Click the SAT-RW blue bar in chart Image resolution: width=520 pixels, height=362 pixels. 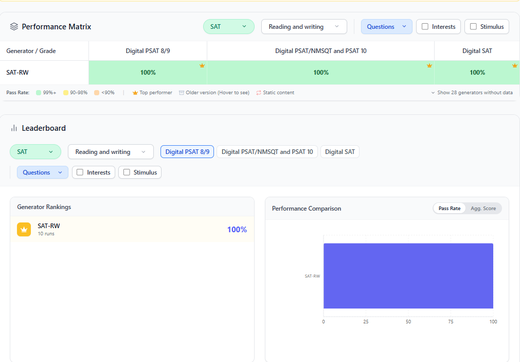(x=408, y=276)
